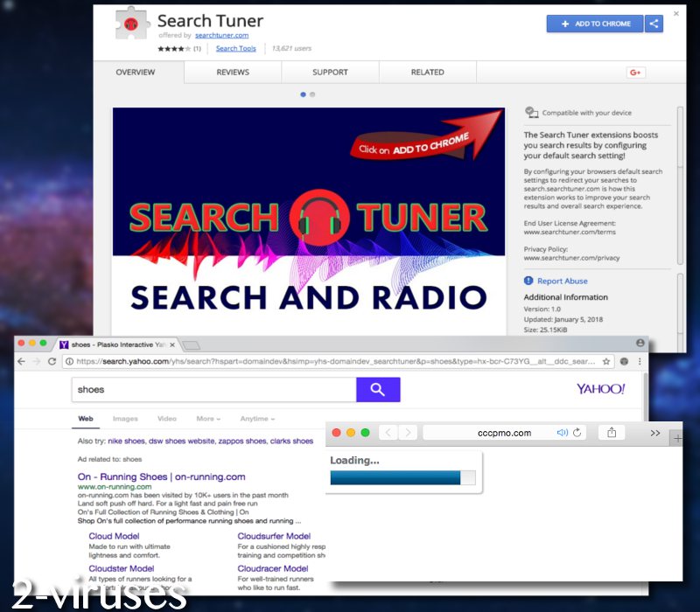700x612 pixels.
Task: Click the ADD TO CHROME button
Action: point(595,24)
